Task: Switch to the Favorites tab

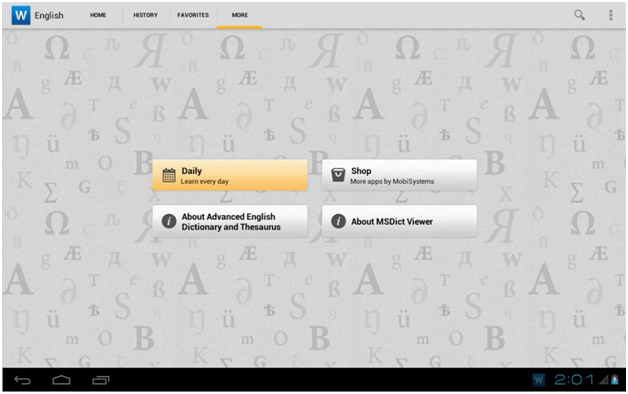Action: [x=193, y=15]
